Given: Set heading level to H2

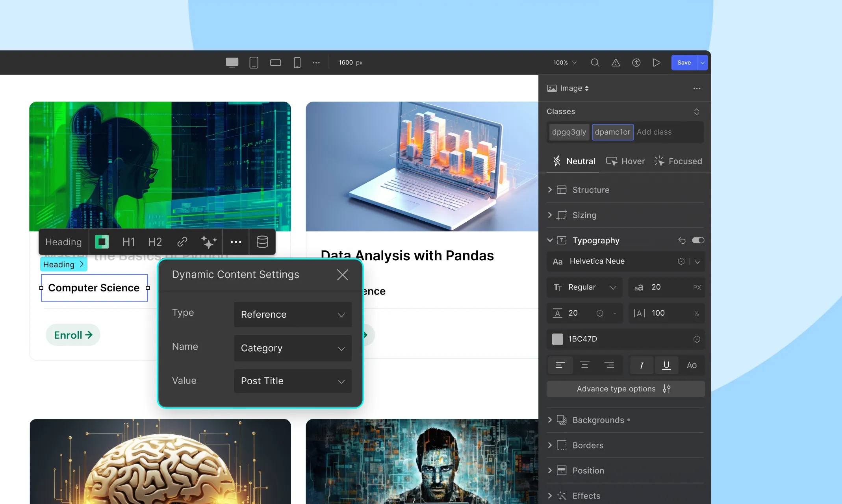Looking at the screenshot, I should click(155, 242).
